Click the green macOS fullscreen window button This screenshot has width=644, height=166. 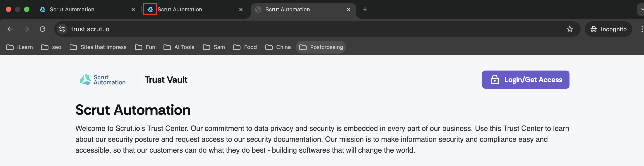26,9
